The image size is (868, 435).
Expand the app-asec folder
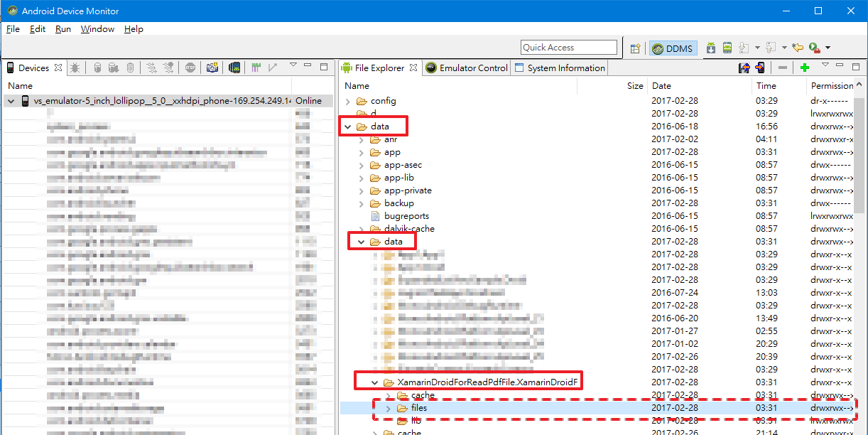coord(362,165)
